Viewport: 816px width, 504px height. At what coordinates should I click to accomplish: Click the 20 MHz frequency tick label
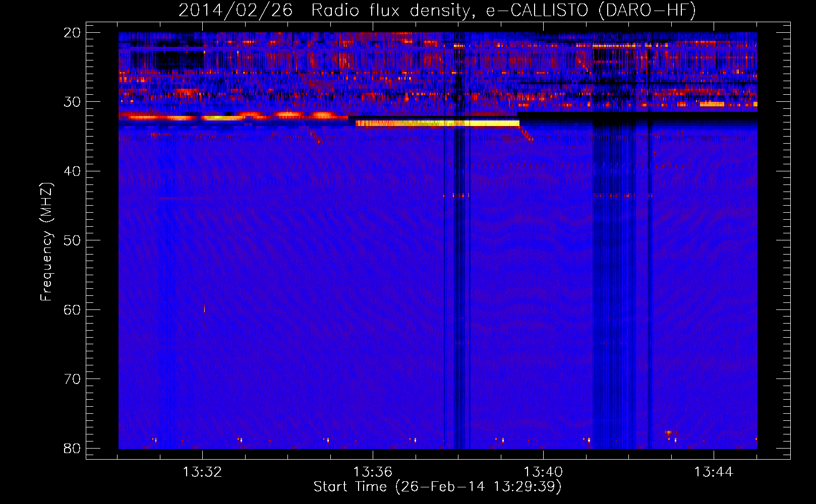click(x=72, y=33)
